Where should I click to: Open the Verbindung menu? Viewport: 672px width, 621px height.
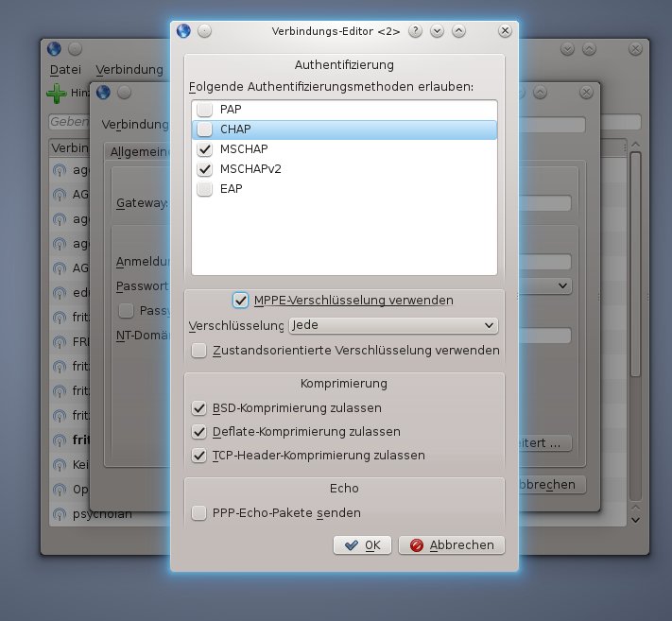coord(129,70)
